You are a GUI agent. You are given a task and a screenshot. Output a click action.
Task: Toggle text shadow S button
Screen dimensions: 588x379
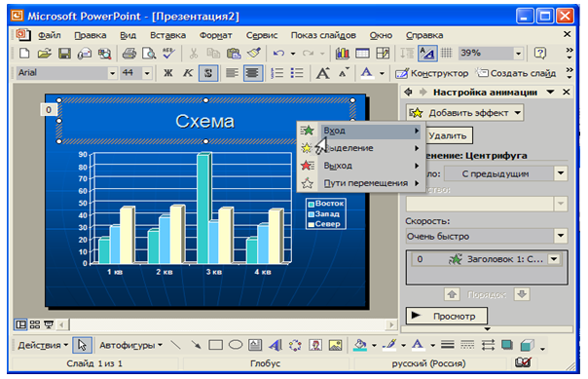pos(208,73)
